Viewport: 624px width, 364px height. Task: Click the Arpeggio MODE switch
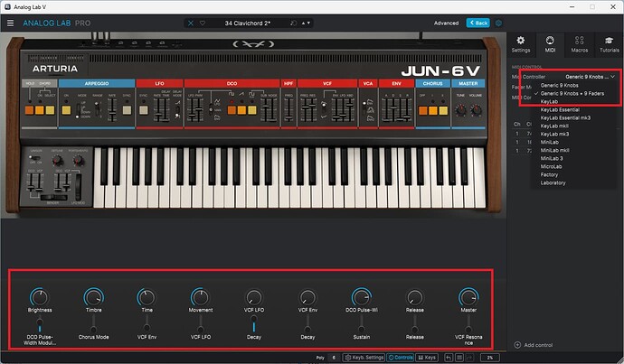(x=79, y=110)
